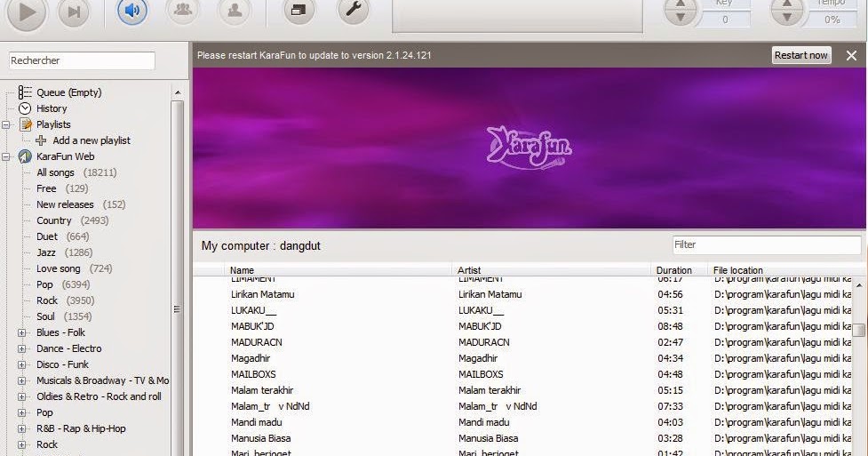Click the Key stepper arrows

coord(681,11)
